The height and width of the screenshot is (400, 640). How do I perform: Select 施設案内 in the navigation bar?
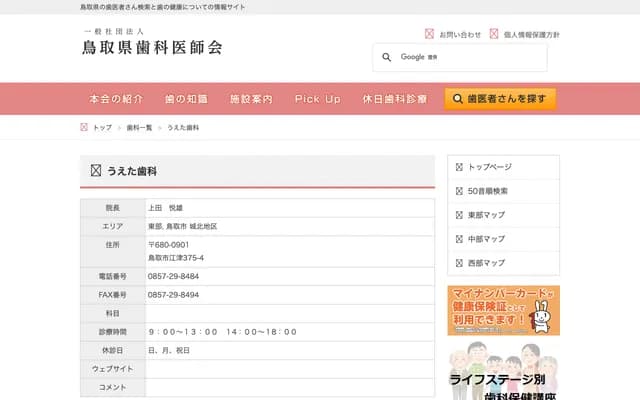[251, 100]
